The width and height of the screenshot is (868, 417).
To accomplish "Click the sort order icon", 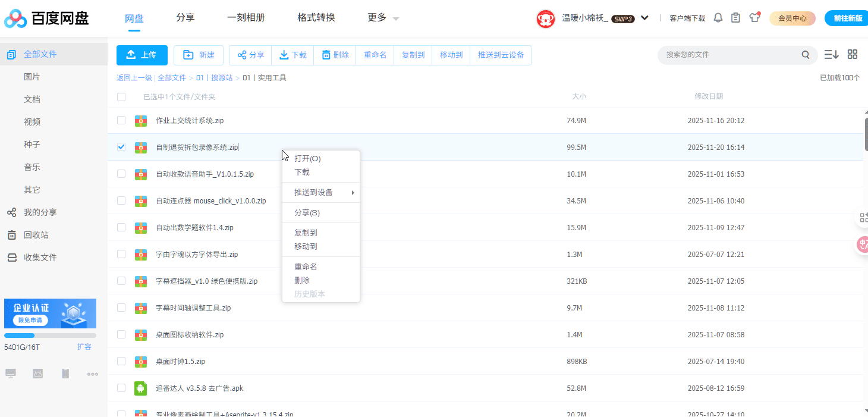I will (x=831, y=55).
